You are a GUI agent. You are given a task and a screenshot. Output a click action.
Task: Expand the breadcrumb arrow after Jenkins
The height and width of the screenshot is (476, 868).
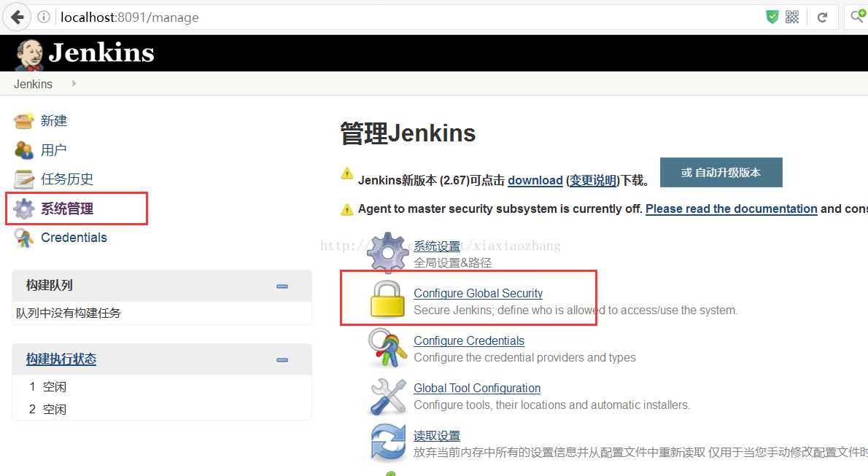[x=74, y=84]
